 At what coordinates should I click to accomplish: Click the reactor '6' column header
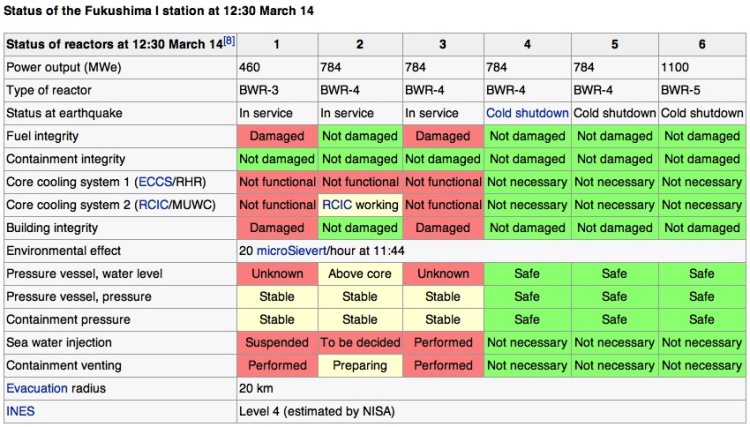coord(702,44)
